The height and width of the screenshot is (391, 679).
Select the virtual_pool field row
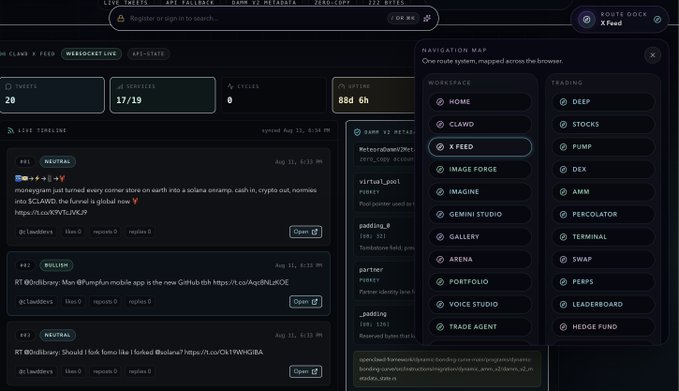[385, 192]
